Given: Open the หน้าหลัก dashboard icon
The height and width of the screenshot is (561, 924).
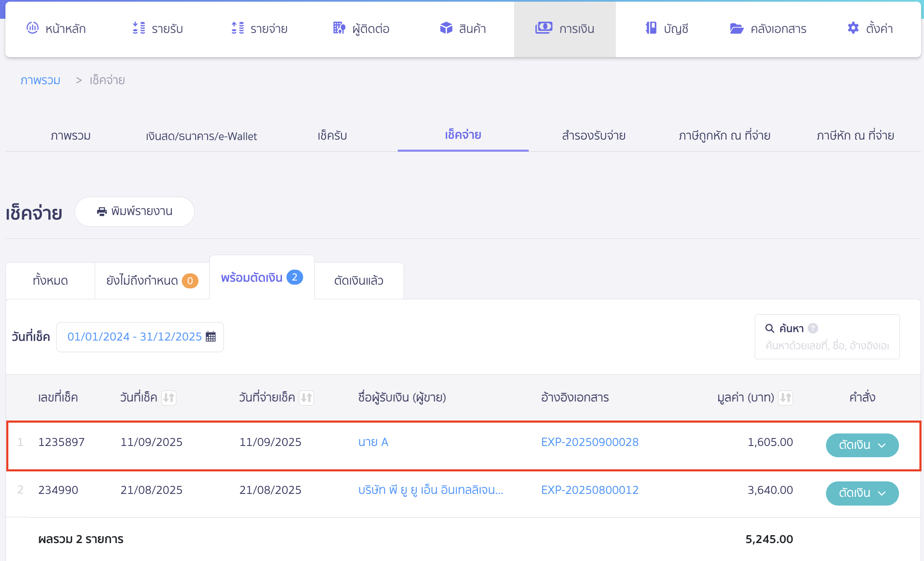Looking at the screenshot, I should [33, 28].
